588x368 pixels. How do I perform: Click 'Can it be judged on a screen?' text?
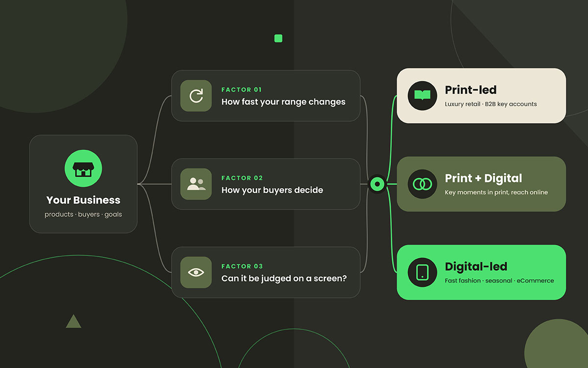[x=284, y=279]
